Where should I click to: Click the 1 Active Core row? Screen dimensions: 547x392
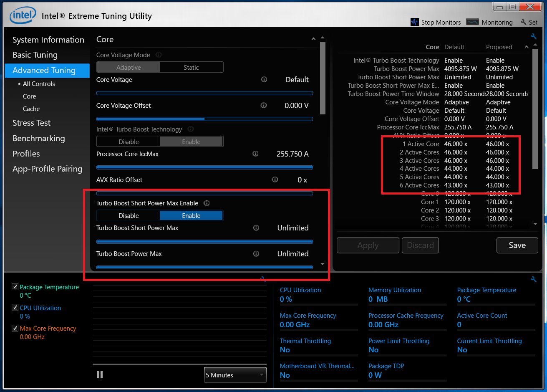(434, 144)
